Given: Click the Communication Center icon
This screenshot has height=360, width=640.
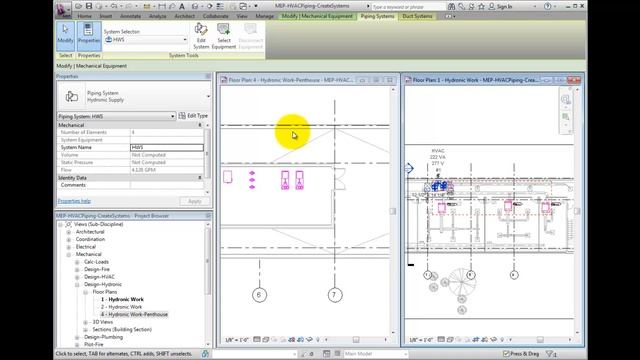Looking at the screenshot, I should coord(471,7).
